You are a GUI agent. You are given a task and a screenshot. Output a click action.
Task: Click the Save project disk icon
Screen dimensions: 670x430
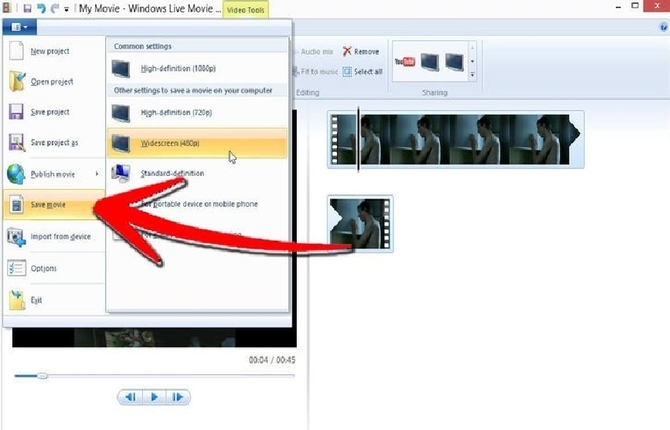[x=17, y=112]
